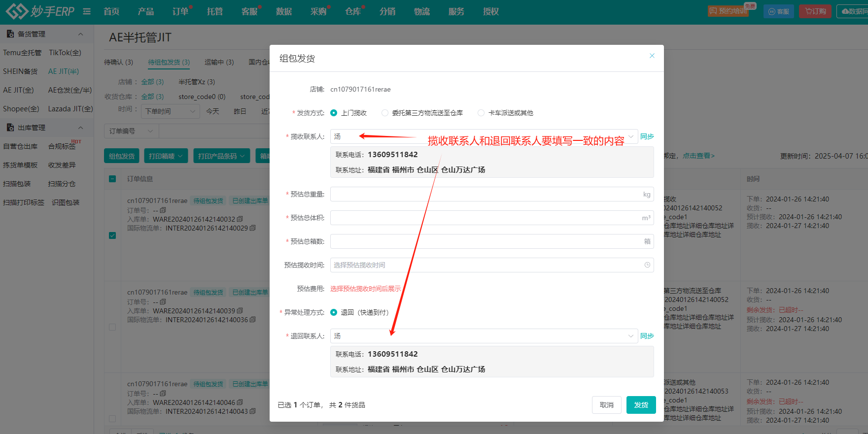Toggle select-all checkbox in table header
This screenshot has height=434, width=868.
point(112,179)
